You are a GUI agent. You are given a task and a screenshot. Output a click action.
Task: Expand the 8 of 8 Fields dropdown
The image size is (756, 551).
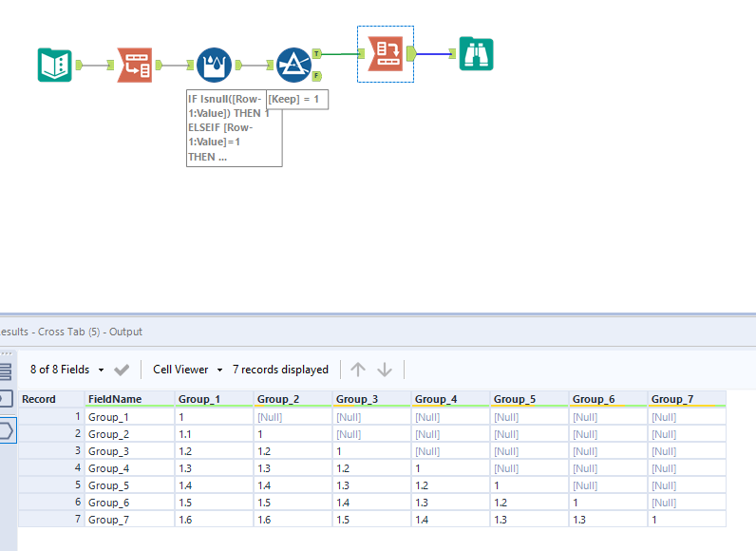pos(66,370)
